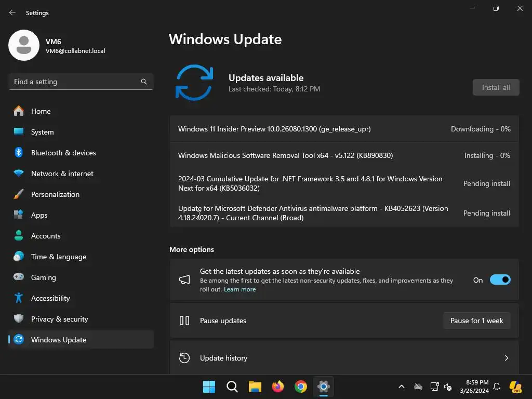
Task: Turn off Get the latest updates toggle
Action: coord(500,280)
